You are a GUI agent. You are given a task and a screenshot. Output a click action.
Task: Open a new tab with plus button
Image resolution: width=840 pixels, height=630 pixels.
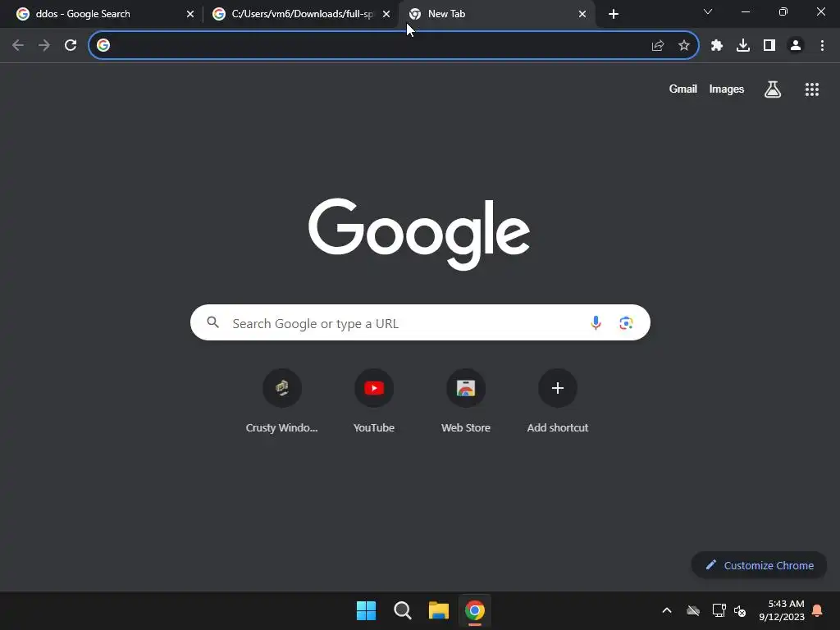click(x=614, y=15)
